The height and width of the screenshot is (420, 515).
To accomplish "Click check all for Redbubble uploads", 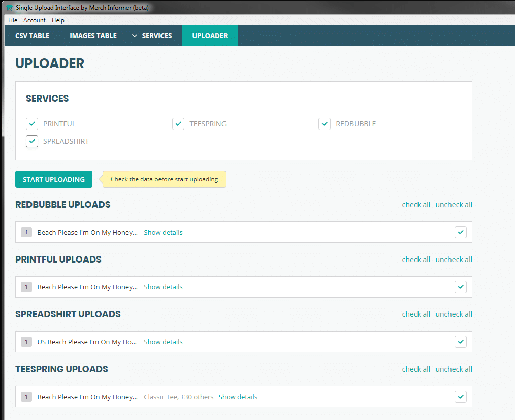I will pos(416,205).
